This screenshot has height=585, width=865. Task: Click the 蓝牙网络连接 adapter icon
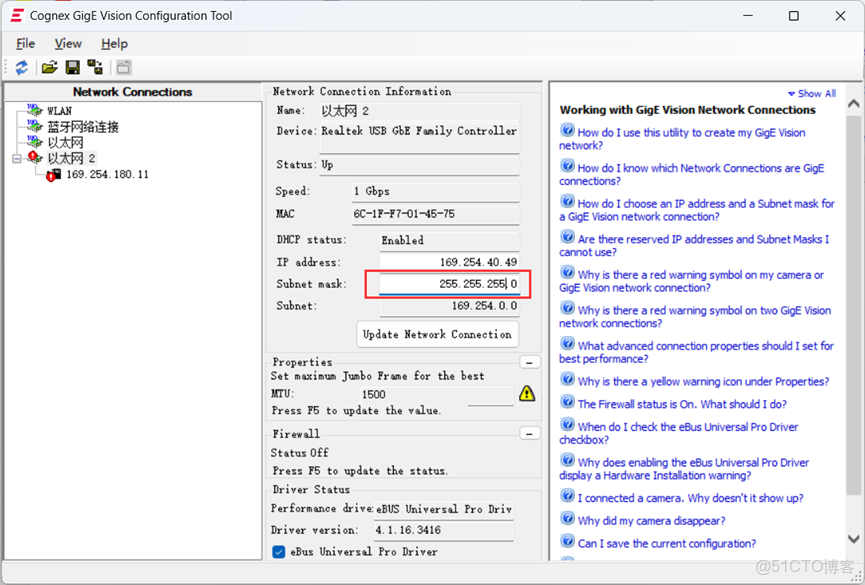click(x=34, y=126)
